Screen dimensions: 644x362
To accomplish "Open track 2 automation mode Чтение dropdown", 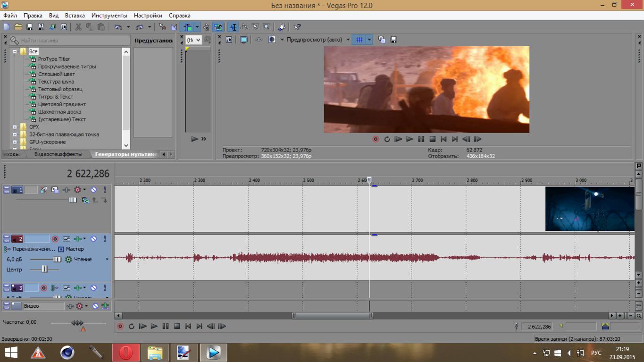I will coord(107,260).
